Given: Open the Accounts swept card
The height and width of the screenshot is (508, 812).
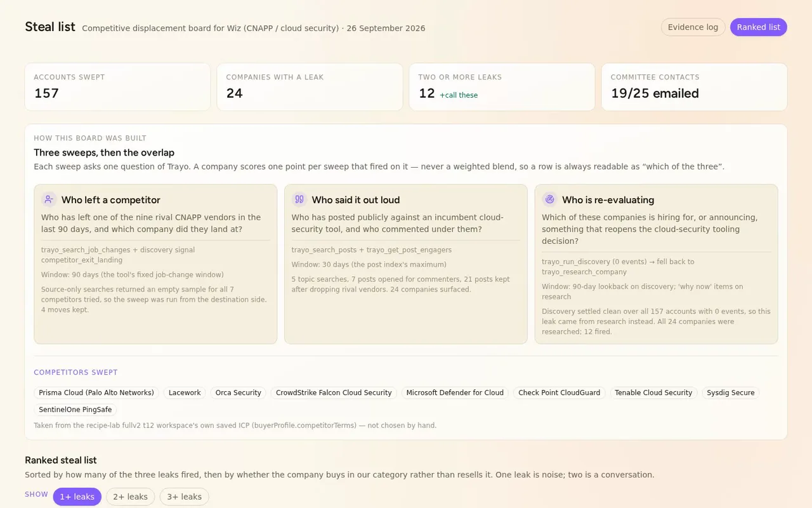Looking at the screenshot, I should [117, 87].
